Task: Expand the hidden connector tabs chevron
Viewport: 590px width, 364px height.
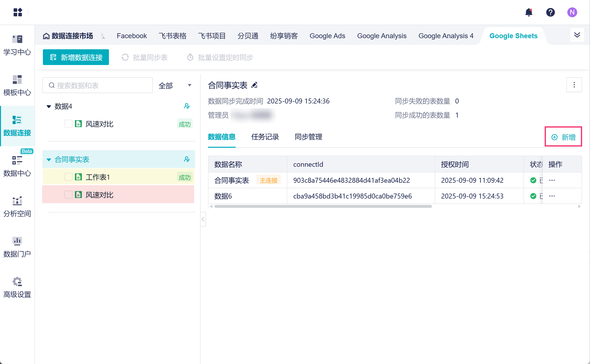Action: (577, 35)
